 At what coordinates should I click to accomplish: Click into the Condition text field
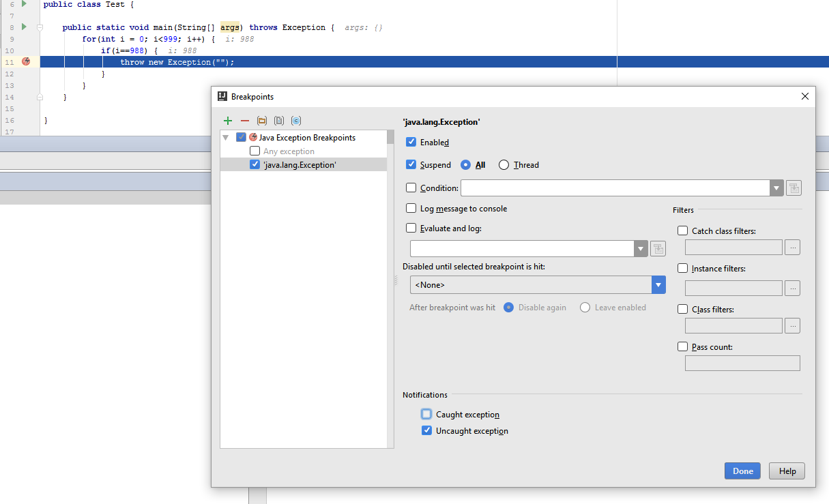[x=615, y=188]
